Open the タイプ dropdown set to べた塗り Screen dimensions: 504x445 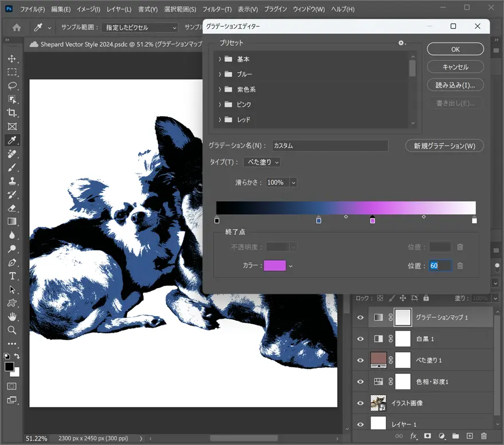(262, 162)
